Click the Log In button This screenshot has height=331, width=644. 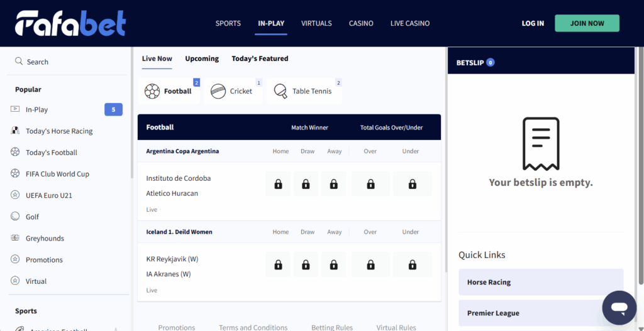533,23
